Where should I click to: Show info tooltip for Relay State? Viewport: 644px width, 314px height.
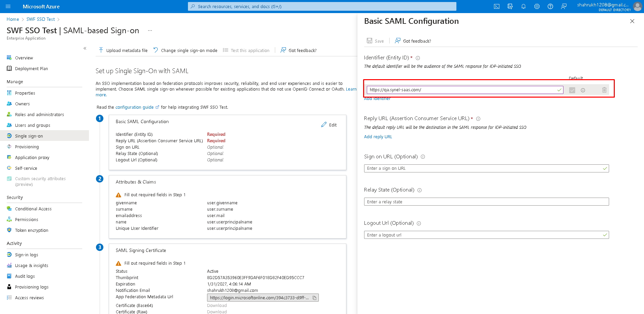[x=419, y=190]
